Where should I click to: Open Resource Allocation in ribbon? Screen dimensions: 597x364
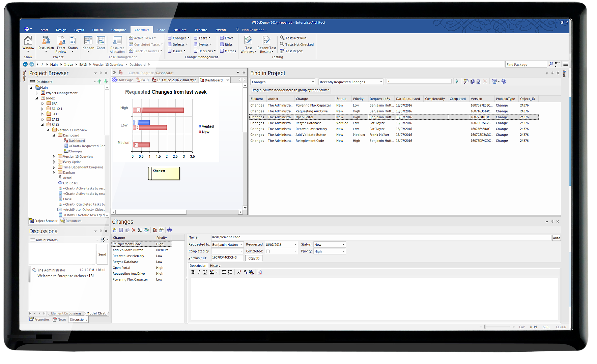(x=117, y=44)
